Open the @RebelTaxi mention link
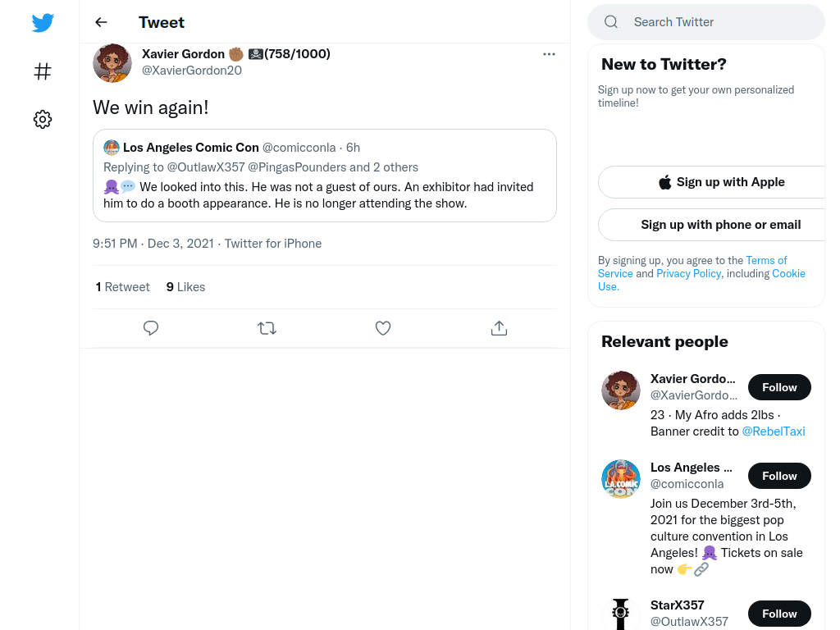Viewport: 840px width, 630px height. pyautogui.click(x=773, y=431)
